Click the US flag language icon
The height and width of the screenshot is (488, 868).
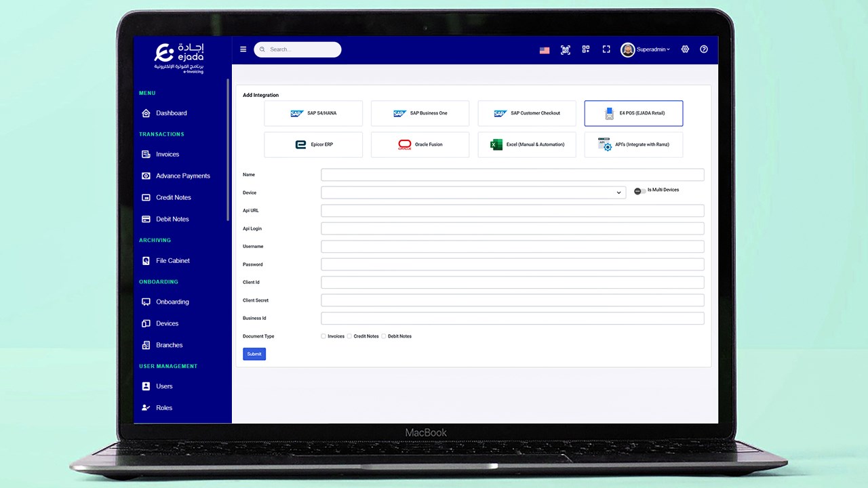tap(545, 49)
